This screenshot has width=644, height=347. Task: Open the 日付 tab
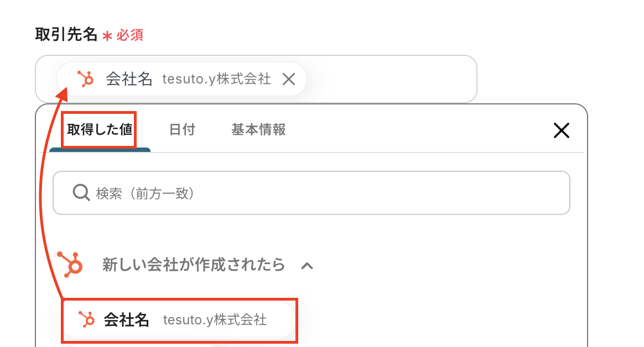(182, 130)
